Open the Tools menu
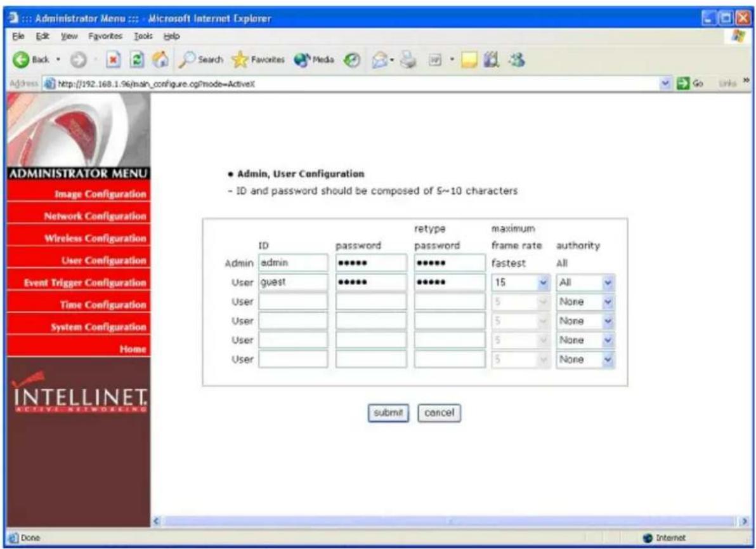Viewport: 756px width, 549px height. (x=143, y=36)
